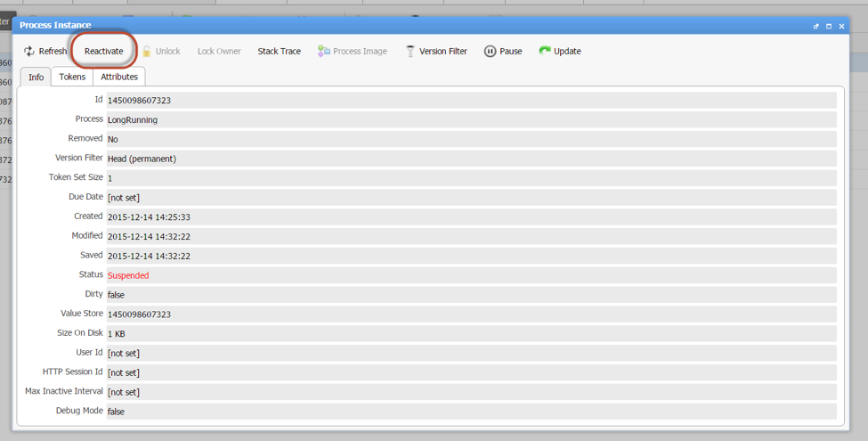Click the Id value 1450098607323
Viewport: 868px width, 441px height.
pyautogui.click(x=139, y=101)
